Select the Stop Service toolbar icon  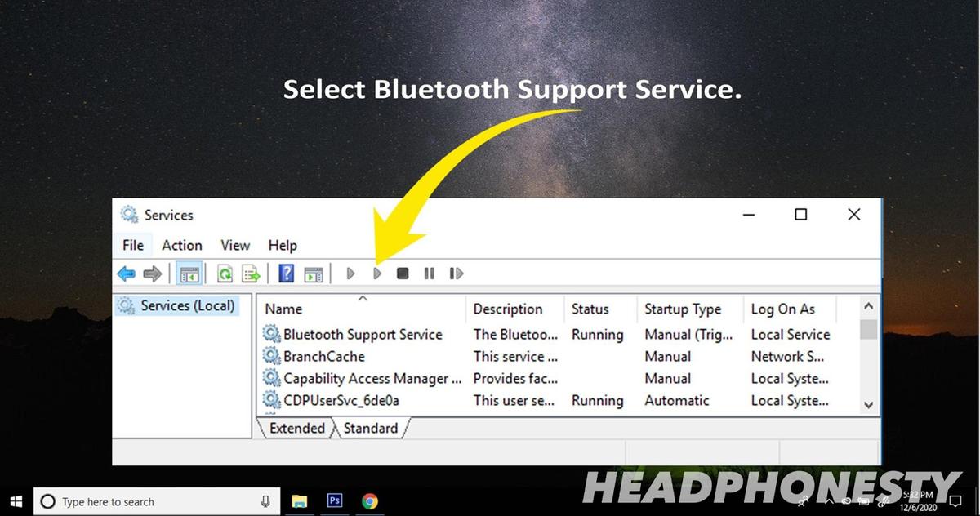point(402,274)
